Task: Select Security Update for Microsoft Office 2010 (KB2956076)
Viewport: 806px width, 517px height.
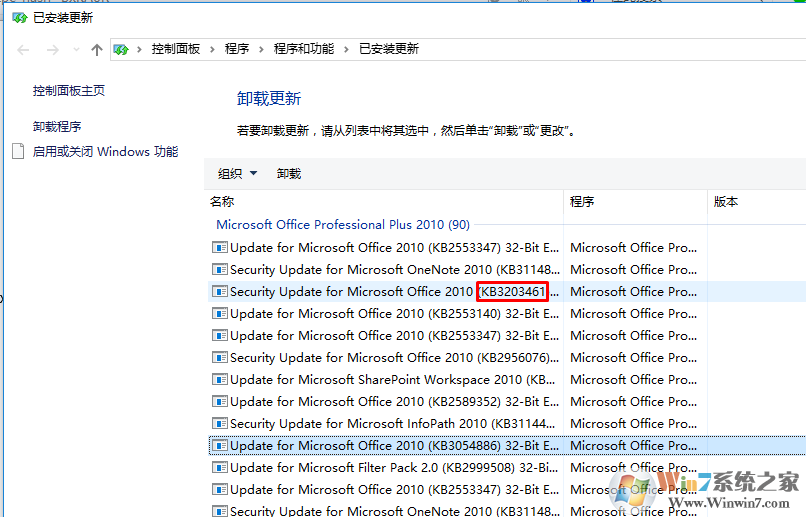Action: (395, 358)
